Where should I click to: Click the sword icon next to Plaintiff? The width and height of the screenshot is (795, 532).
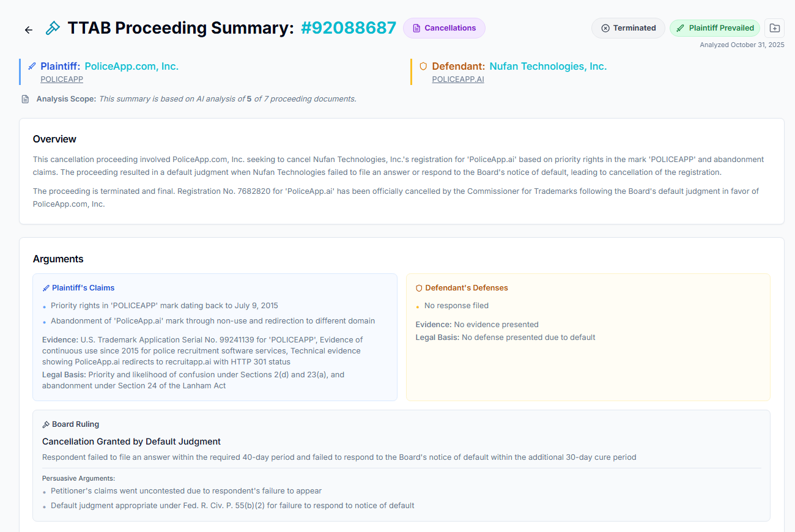click(x=32, y=65)
